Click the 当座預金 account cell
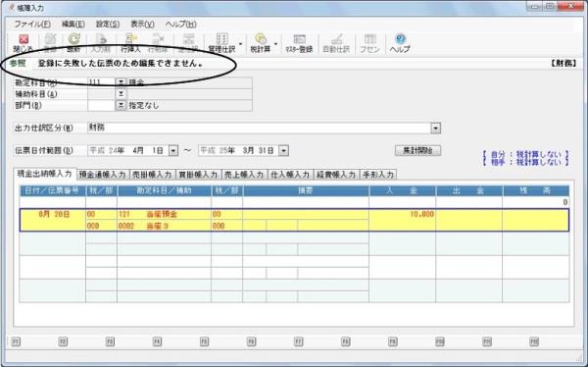This screenshot has width=588, height=367. click(165, 215)
